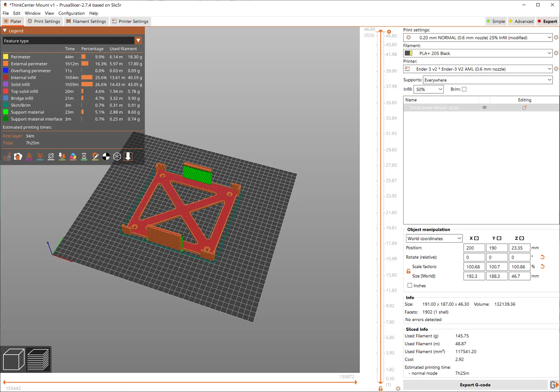Open the Edit menu
The height and width of the screenshot is (392, 560).
tap(17, 13)
